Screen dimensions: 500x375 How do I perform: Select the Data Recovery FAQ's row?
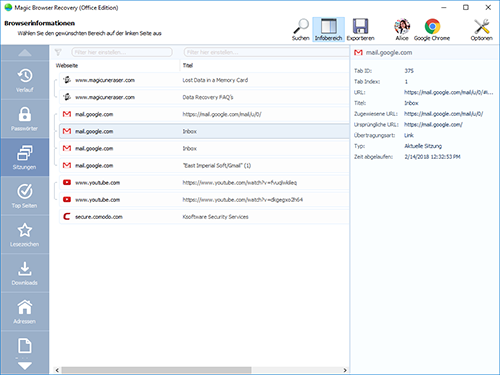[204, 97]
